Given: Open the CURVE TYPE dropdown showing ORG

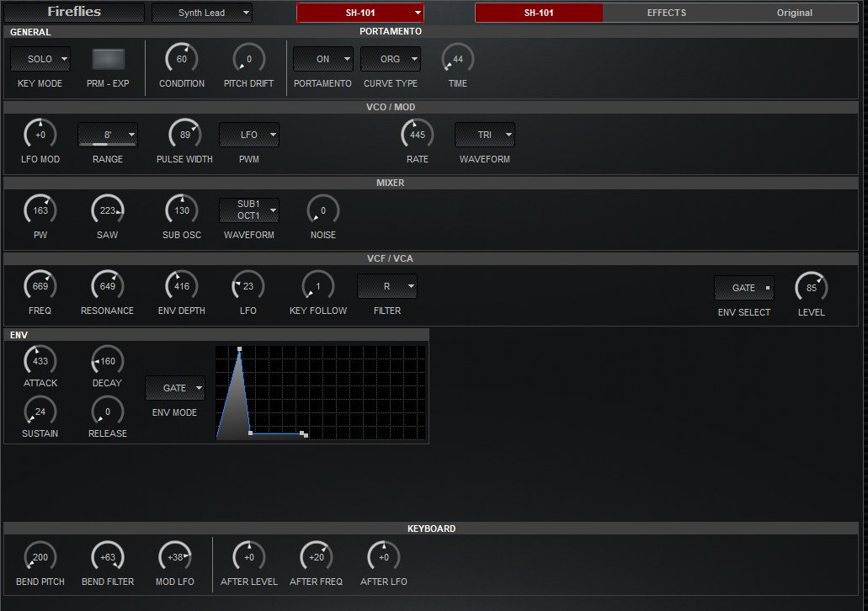Looking at the screenshot, I should pos(391,59).
